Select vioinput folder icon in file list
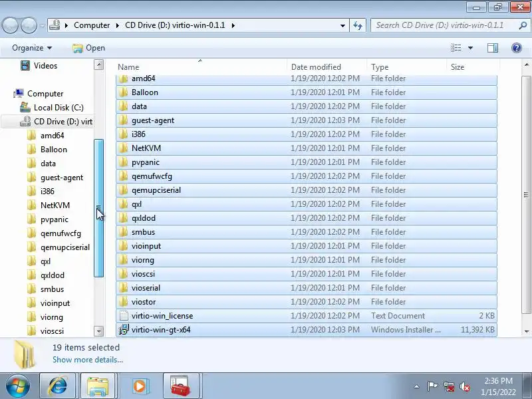Image resolution: width=532 pixels, height=399 pixels. pyautogui.click(x=123, y=246)
